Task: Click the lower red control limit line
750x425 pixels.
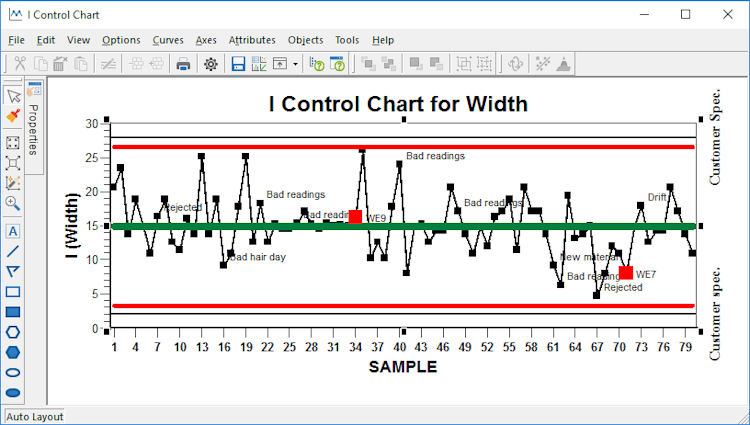Action: (403, 305)
